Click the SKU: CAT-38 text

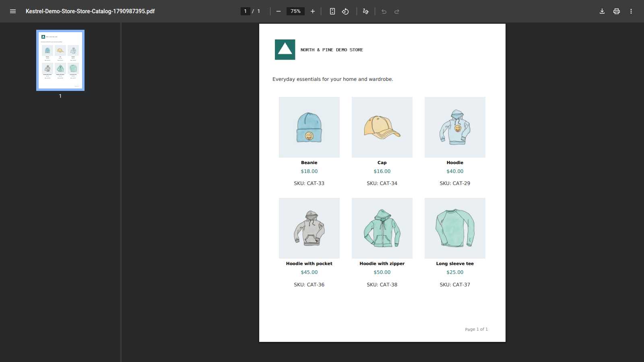(382, 285)
